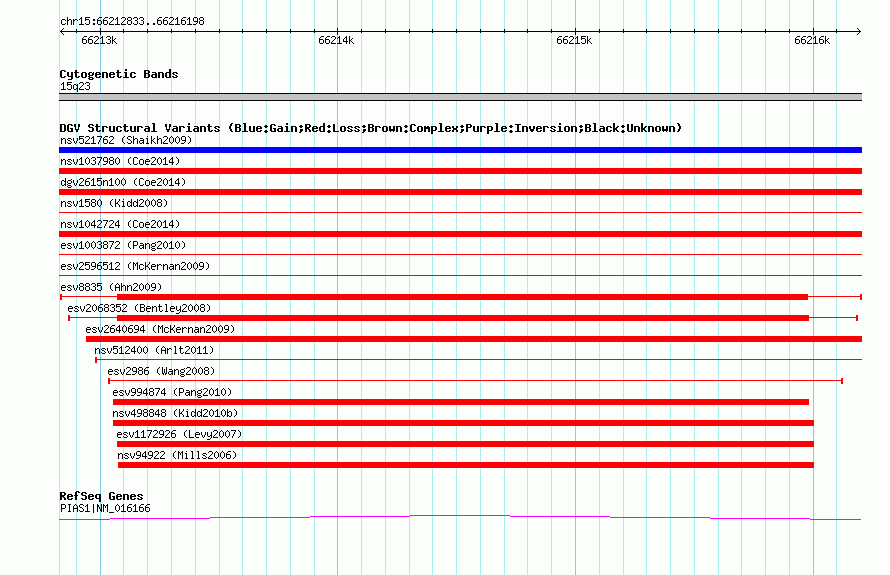Click the blue nsv521762 gain variant bar

[x=460, y=150]
